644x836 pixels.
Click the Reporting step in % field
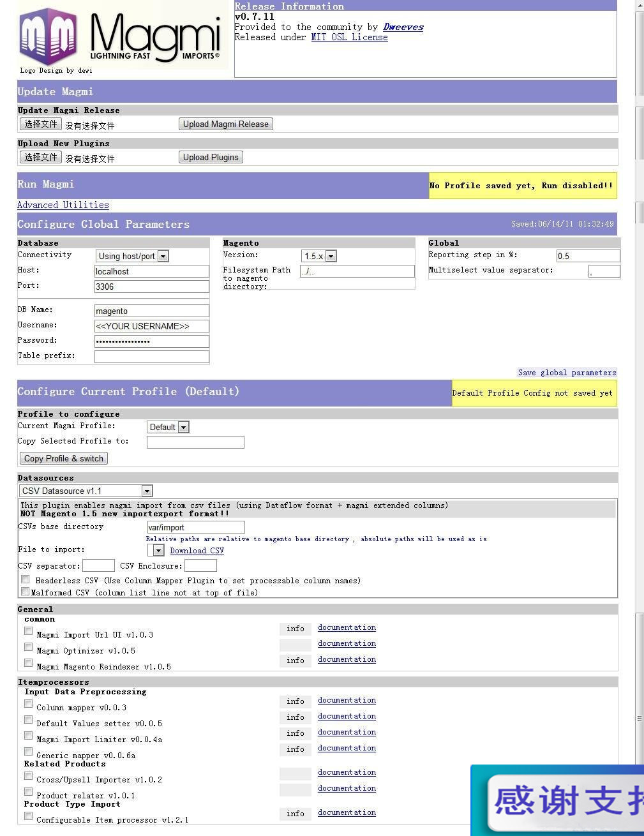coord(588,256)
